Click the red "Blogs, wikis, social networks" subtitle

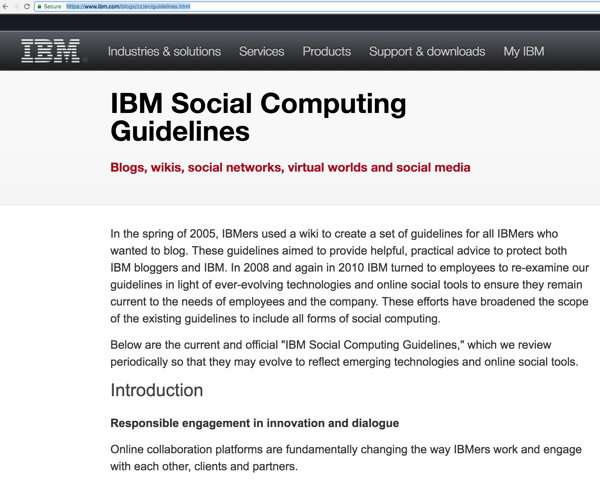[x=290, y=168]
